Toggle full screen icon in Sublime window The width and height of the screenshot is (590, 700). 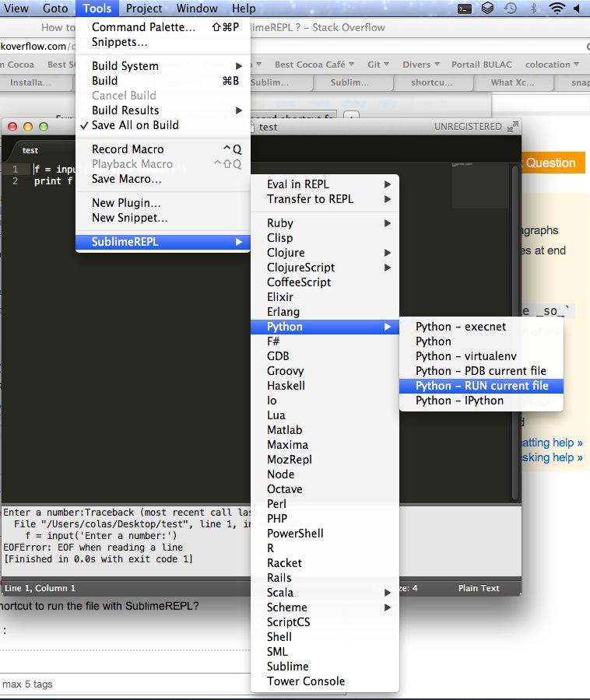coord(513,127)
